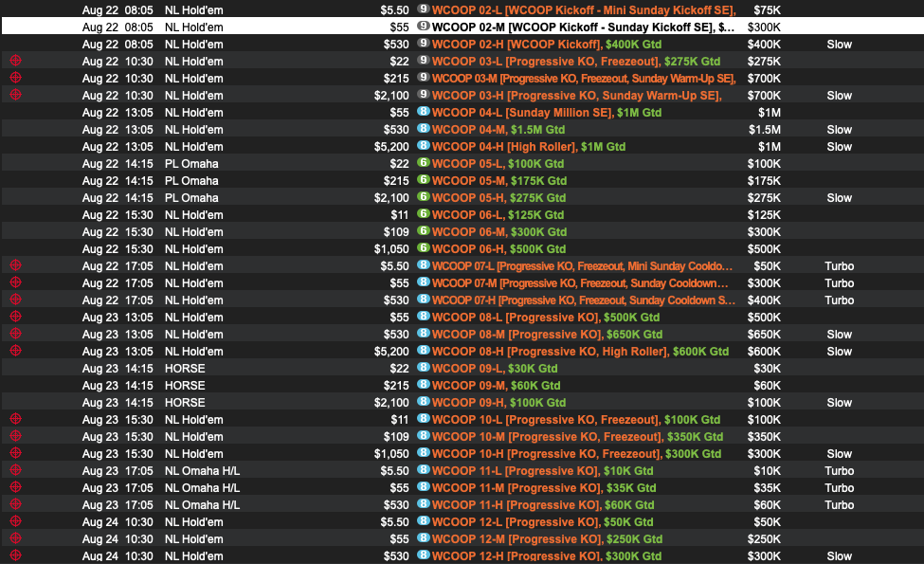Click the 8-seat badge next to WCOOP 04-L
Screen dimensions: 924x564
[x=423, y=112]
